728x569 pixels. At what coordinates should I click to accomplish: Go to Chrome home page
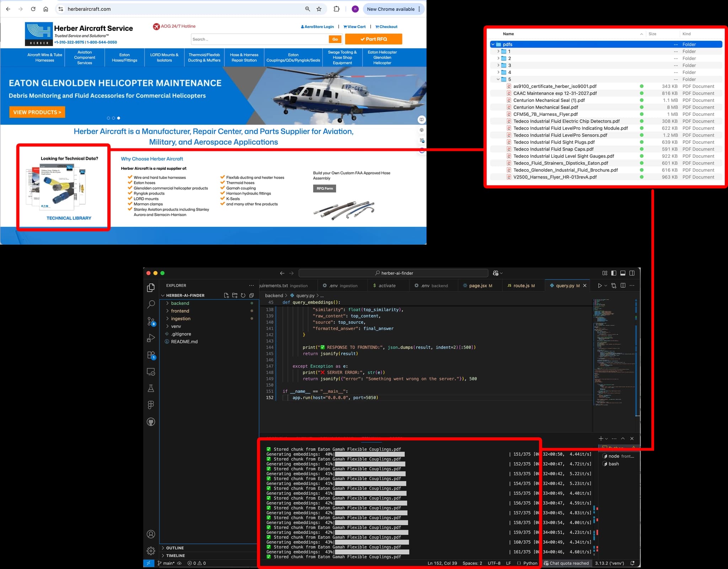pos(45,9)
